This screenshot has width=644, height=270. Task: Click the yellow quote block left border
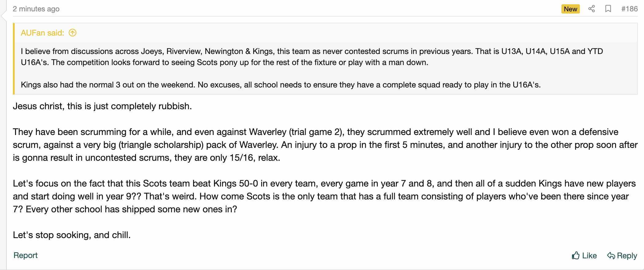pyautogui.click(x=14, y=59)
